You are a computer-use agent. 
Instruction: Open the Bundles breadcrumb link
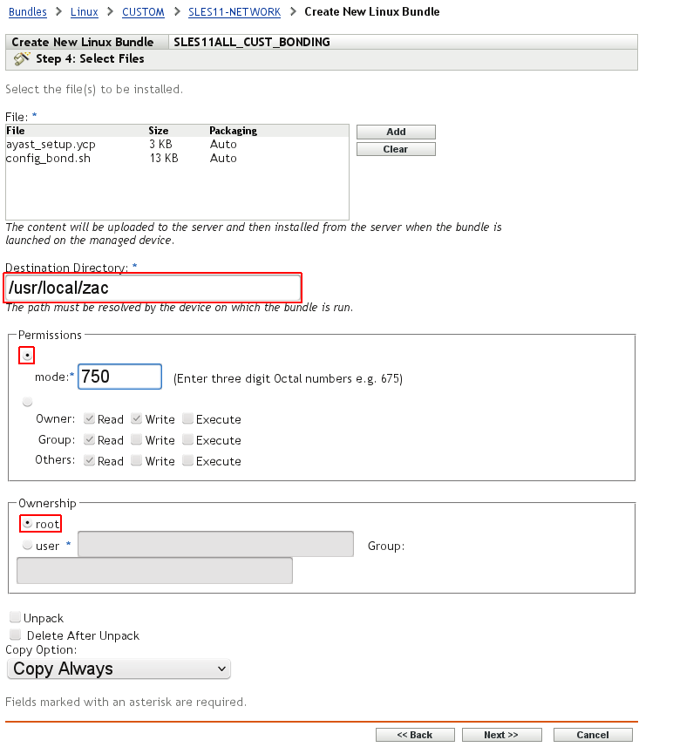28,12
